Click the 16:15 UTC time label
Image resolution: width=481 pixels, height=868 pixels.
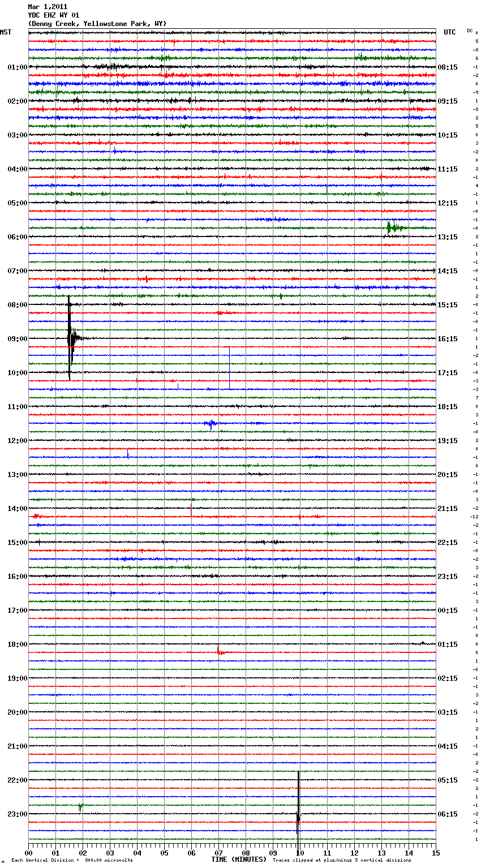point(448,339)
